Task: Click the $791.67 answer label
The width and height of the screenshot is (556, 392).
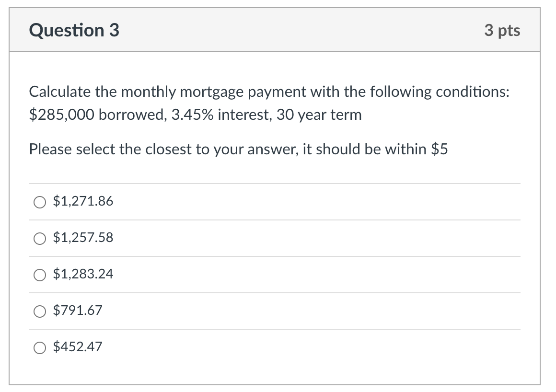Action: tap(77, 311)
